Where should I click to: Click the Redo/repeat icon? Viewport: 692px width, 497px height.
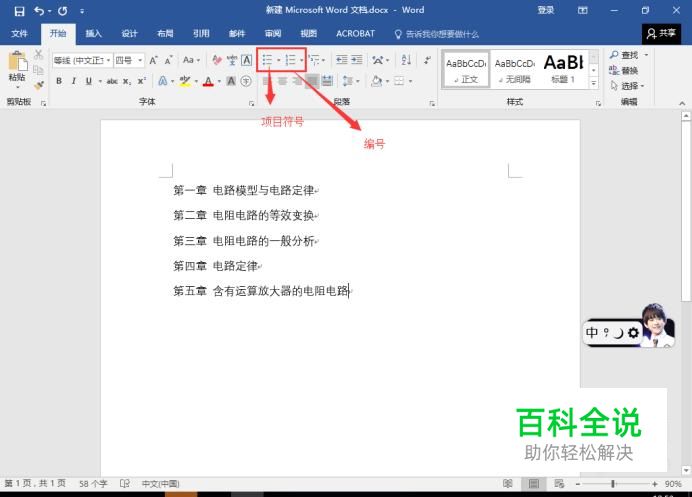pyautogui.click(x=63, y=11)
